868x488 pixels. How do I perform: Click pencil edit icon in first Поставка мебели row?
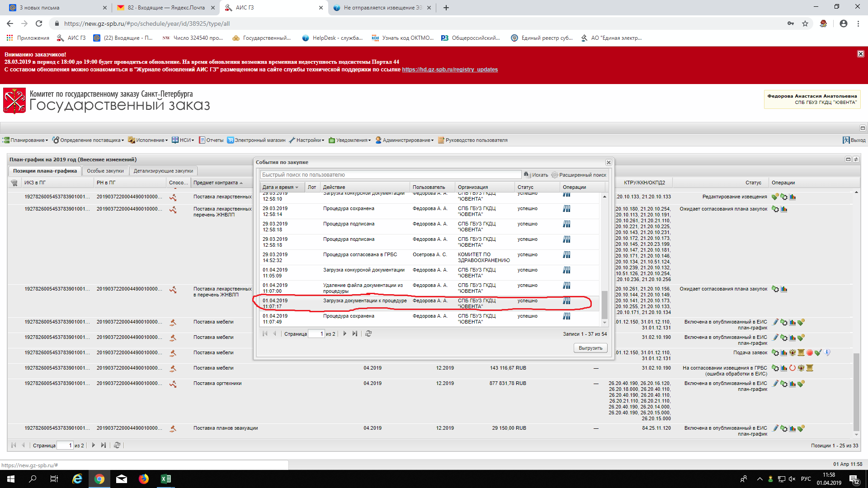click(776, 322)
